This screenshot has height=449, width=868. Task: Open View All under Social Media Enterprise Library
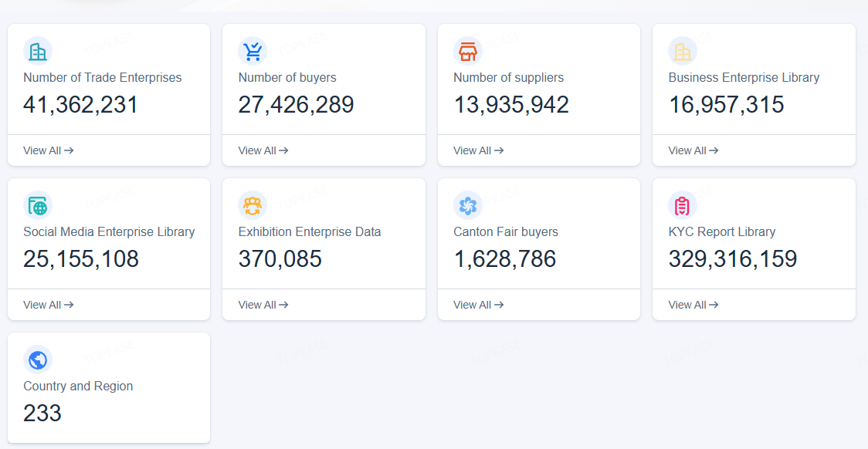tap(48, 305)
